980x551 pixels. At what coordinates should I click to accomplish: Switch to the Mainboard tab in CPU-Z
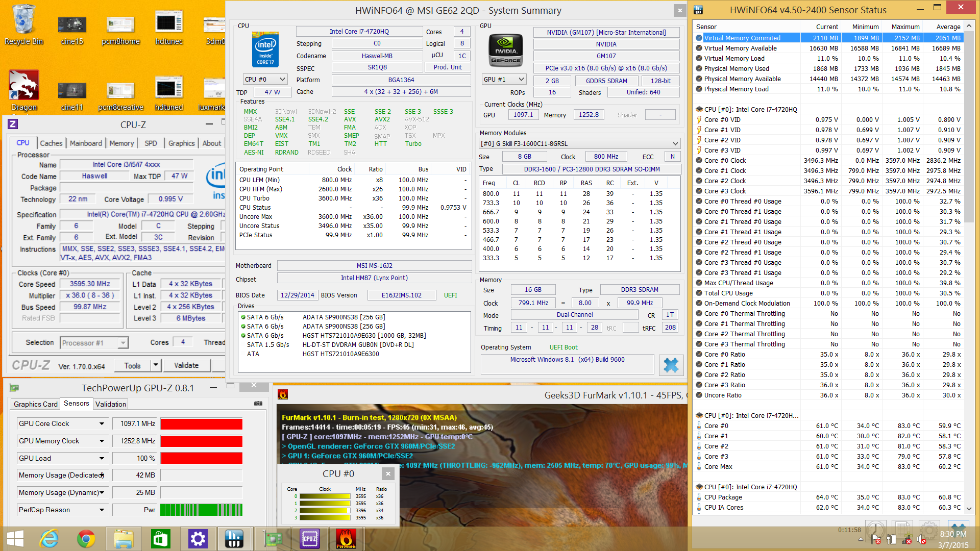coord(86,143)
